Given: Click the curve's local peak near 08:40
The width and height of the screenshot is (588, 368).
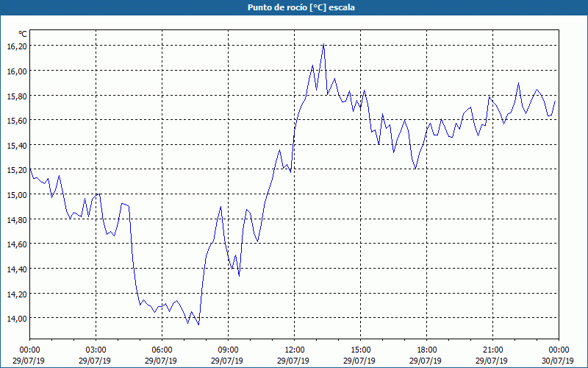Looking at the screenshot, I should (x=221, y=206).
